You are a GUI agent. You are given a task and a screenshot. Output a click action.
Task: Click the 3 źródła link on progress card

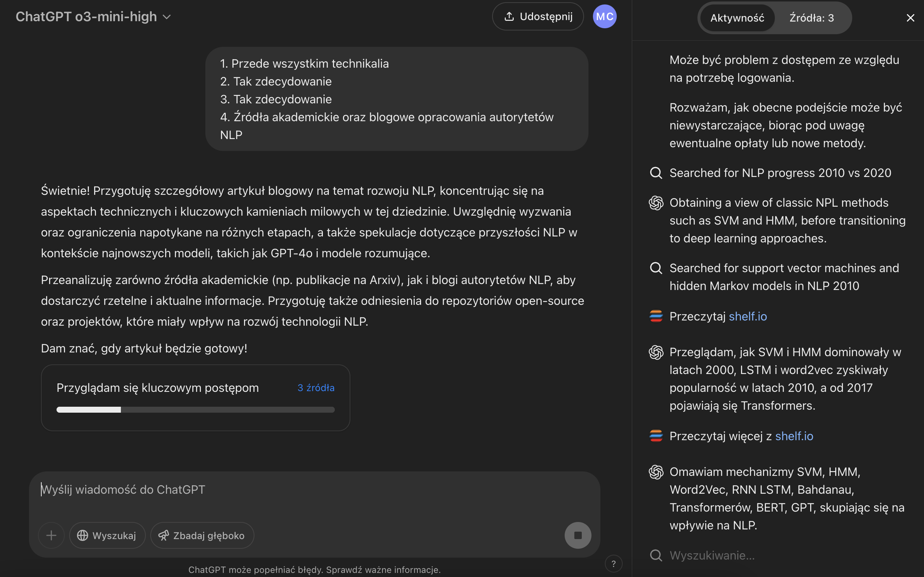316,387
